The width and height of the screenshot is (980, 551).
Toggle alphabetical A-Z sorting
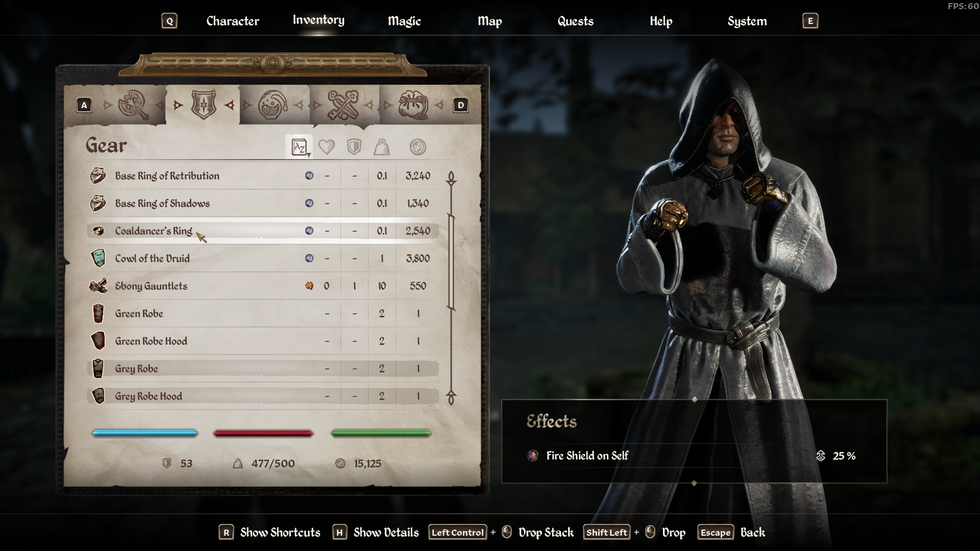(299, 147)
